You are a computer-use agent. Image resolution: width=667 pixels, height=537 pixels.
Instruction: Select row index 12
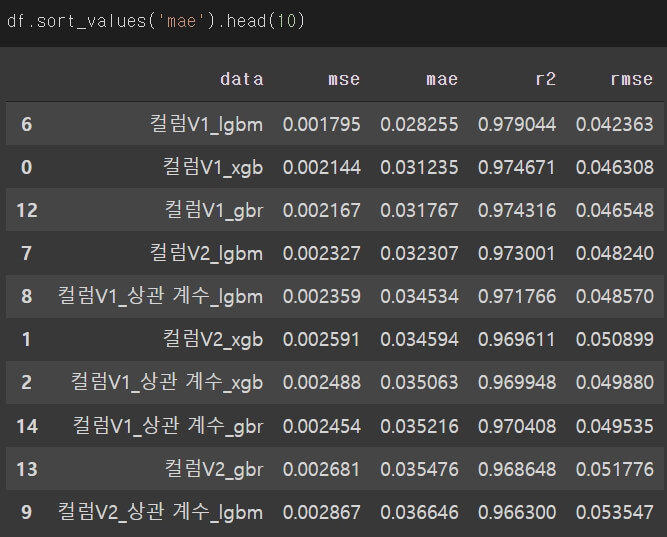pos(27,210)
